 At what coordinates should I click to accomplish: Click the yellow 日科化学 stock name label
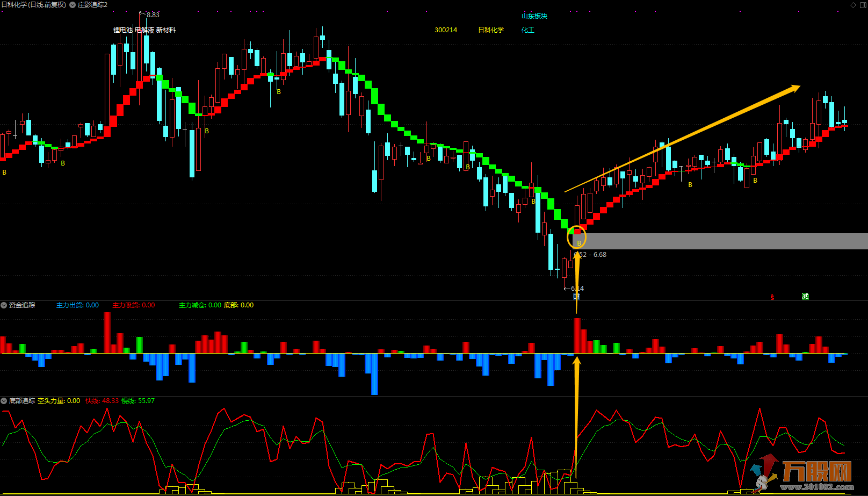(491, 30)
